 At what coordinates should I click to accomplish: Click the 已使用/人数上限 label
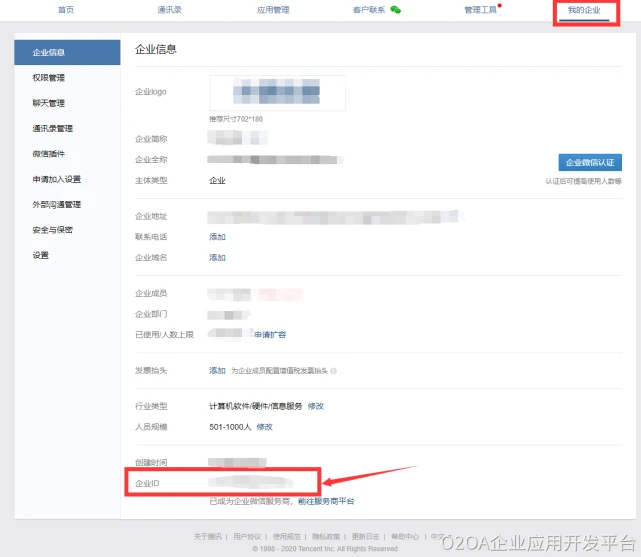click(x=164, y=334)
